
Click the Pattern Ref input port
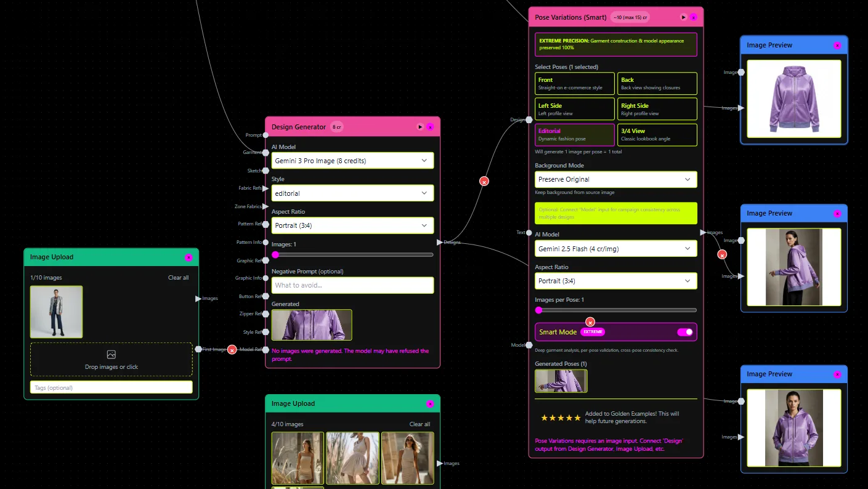coord(266,224)
